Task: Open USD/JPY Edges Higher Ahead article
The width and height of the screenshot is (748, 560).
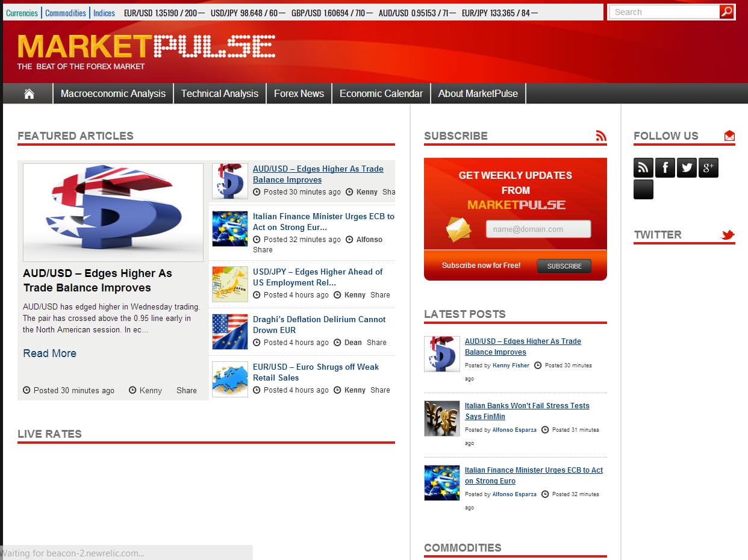Action: coord(317,277)
